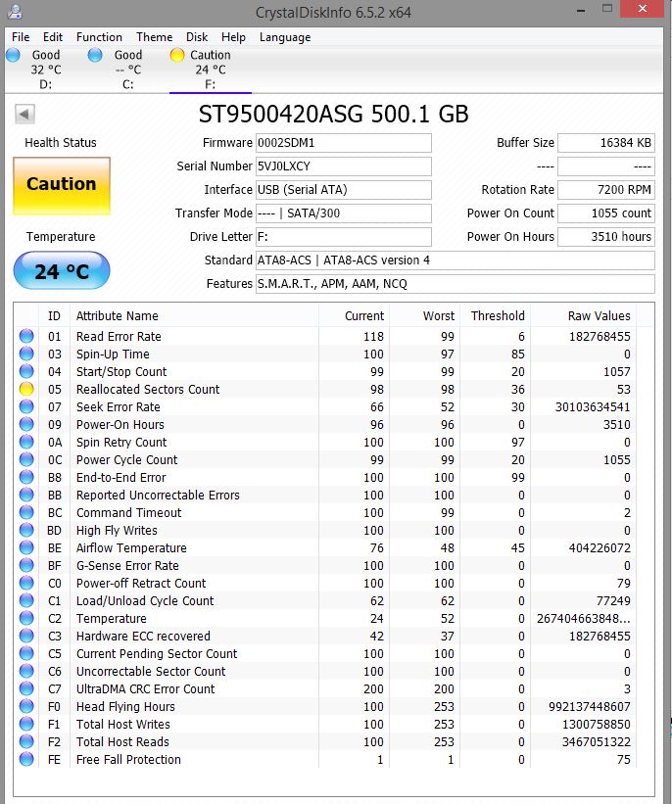Click the ID column header
The height and width of the screenshot is (804, 672).
point(54,316)
